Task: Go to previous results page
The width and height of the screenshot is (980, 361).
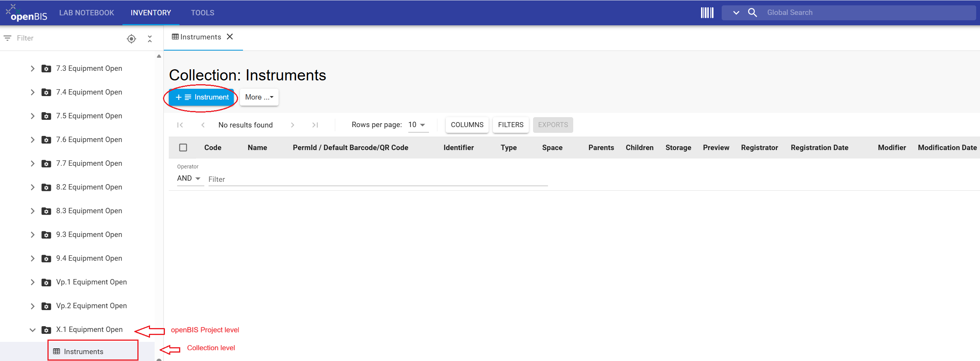Action: click(x=203, y=125)
